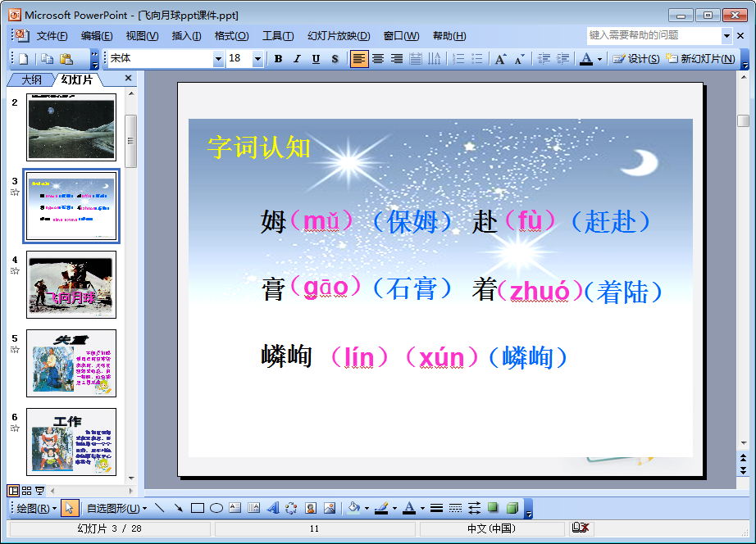Screen dimensions: 756x544
Task: Toggle bold formatting
Action: point(278,59)
